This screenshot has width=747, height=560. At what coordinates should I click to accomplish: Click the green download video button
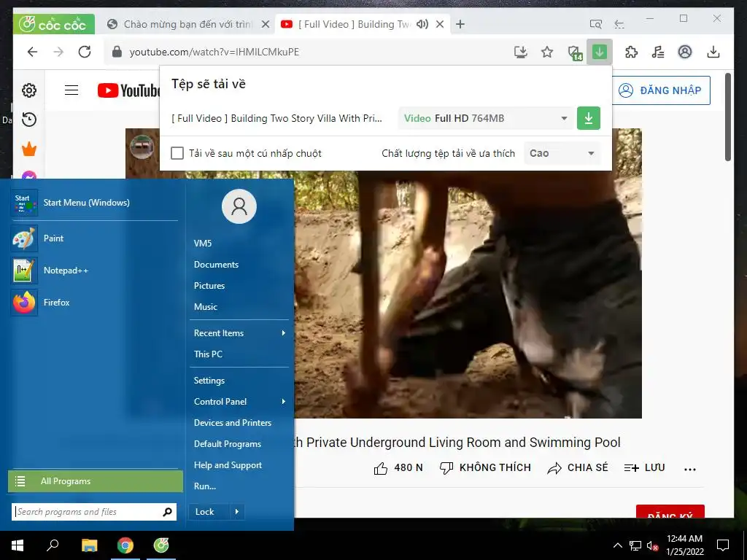[x=589, y=118]
